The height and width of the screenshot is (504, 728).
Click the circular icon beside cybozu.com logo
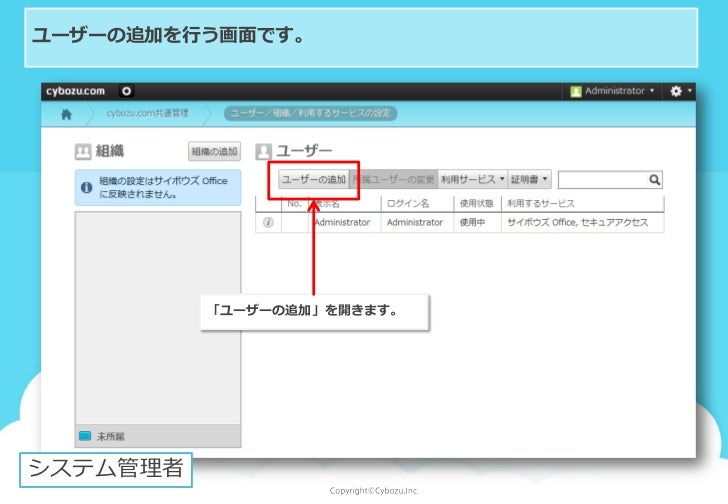126,91
